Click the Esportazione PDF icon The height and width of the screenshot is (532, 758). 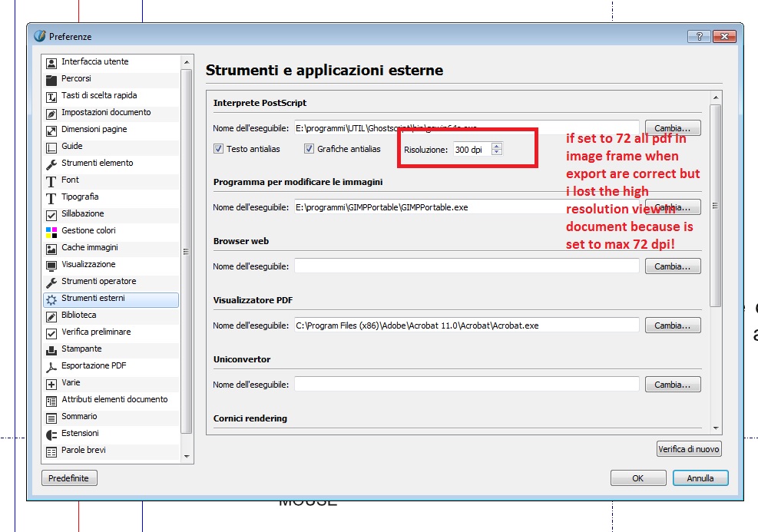51,366
